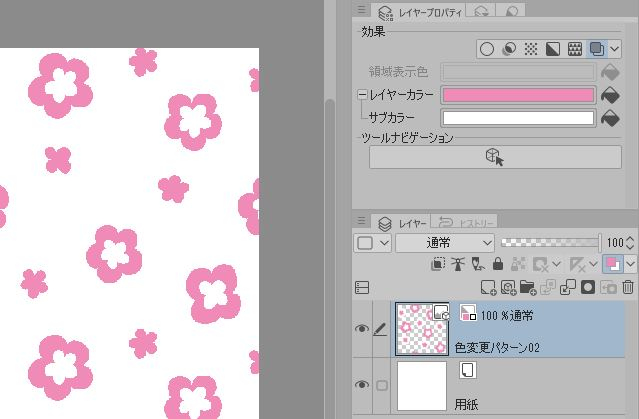Select the 色変更パターン02 layer thumbnail
Viewport: 639px width, 419px height.
(422, 329)
